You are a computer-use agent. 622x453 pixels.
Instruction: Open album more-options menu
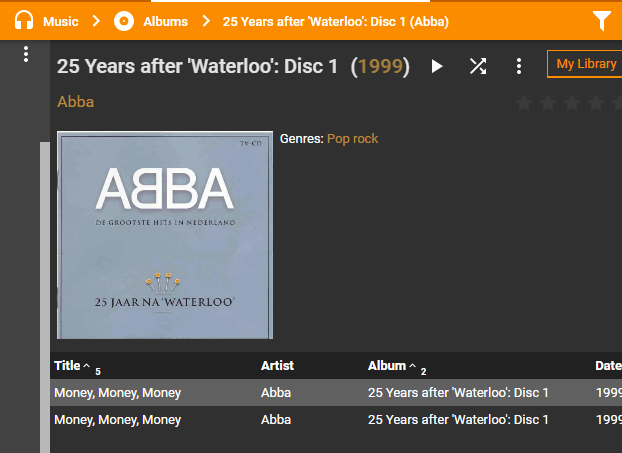tap(518, 66)
